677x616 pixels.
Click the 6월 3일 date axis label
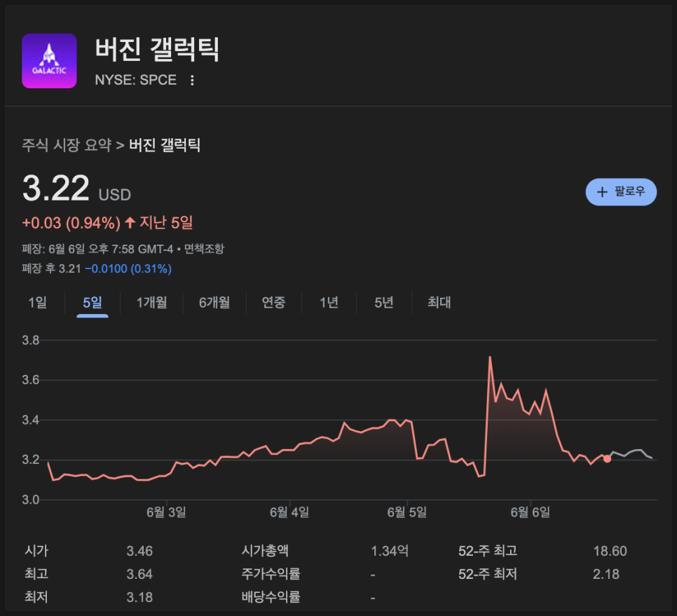click(166, 512)
